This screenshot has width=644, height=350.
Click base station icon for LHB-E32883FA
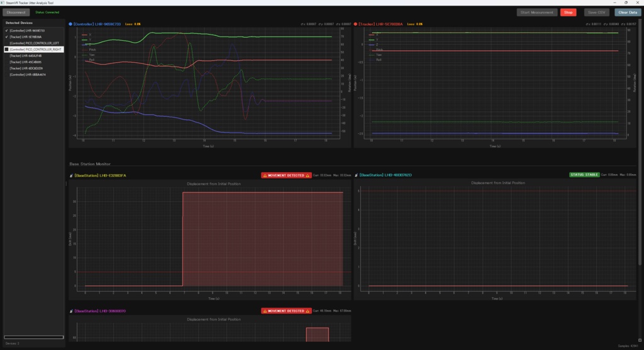click(x=71, y=175)
